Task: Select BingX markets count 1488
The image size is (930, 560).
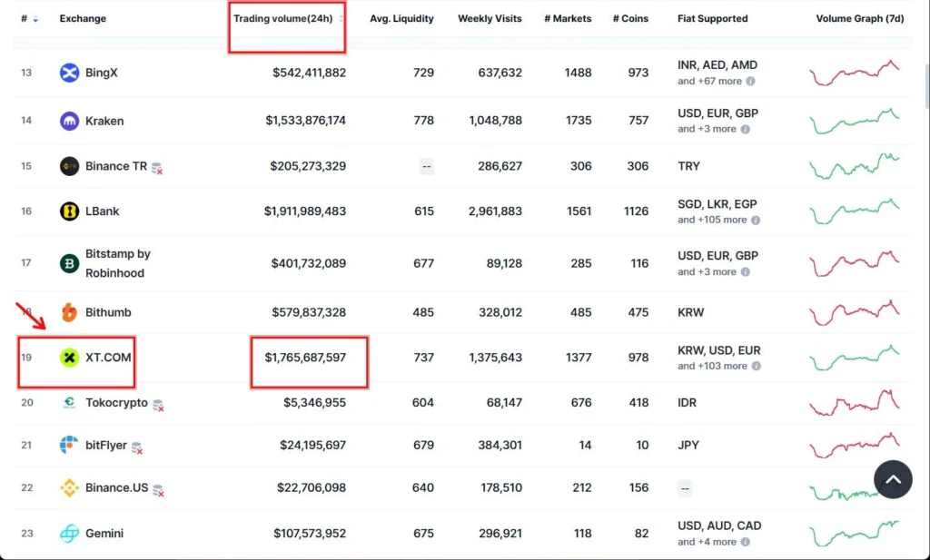Action: [x=578, y=73]
